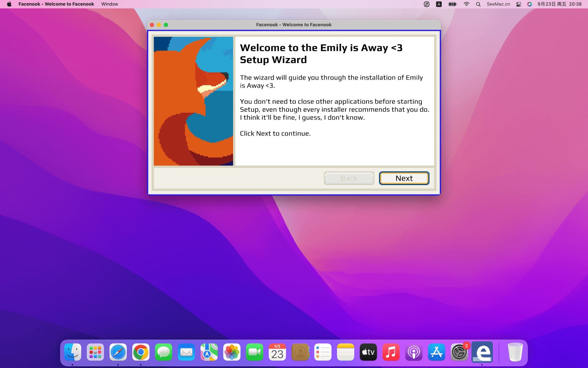This screenshot has width=588, height=368.
Task: Launch Google Chrome from the Dock
Action: [x=141, y=352]
